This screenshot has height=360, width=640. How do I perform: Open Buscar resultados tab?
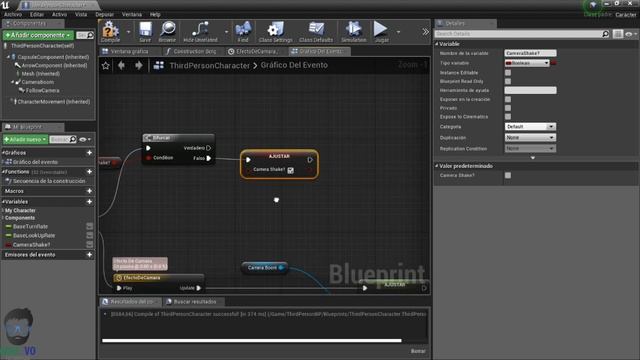(194, 302)
